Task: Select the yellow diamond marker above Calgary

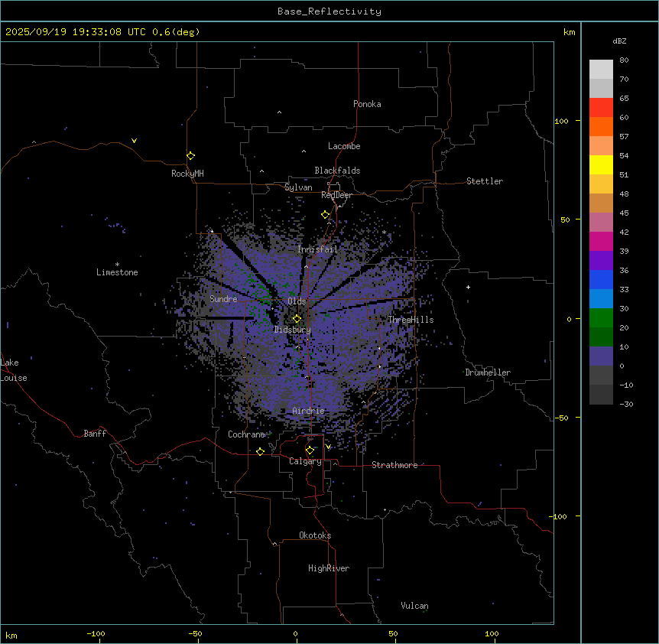Action: tap(310, 450)
